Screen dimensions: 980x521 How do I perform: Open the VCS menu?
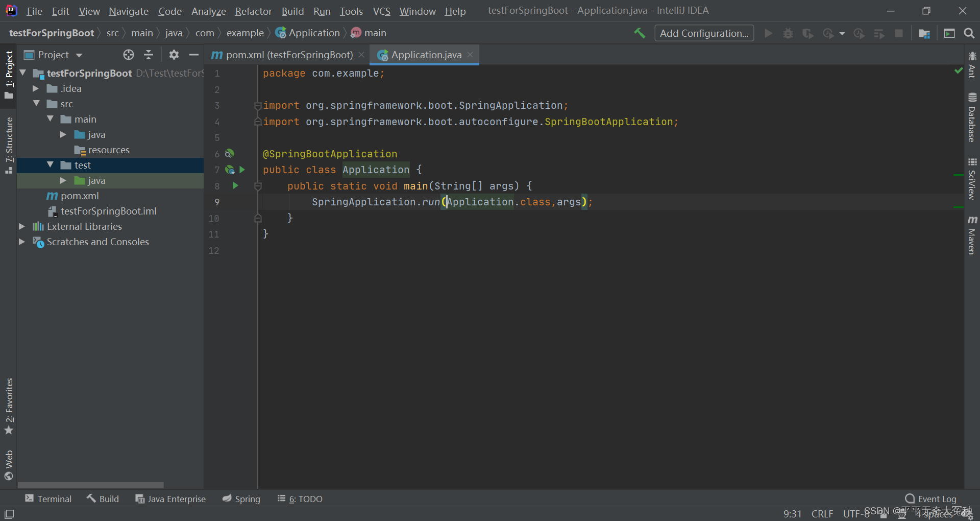(x=381, y=11)
